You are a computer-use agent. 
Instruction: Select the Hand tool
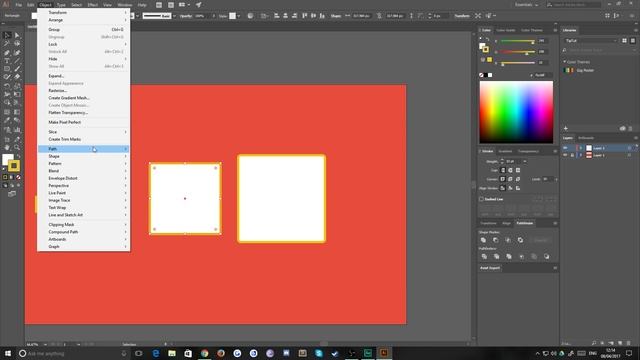pyautogui.click(x=7, y=147)
